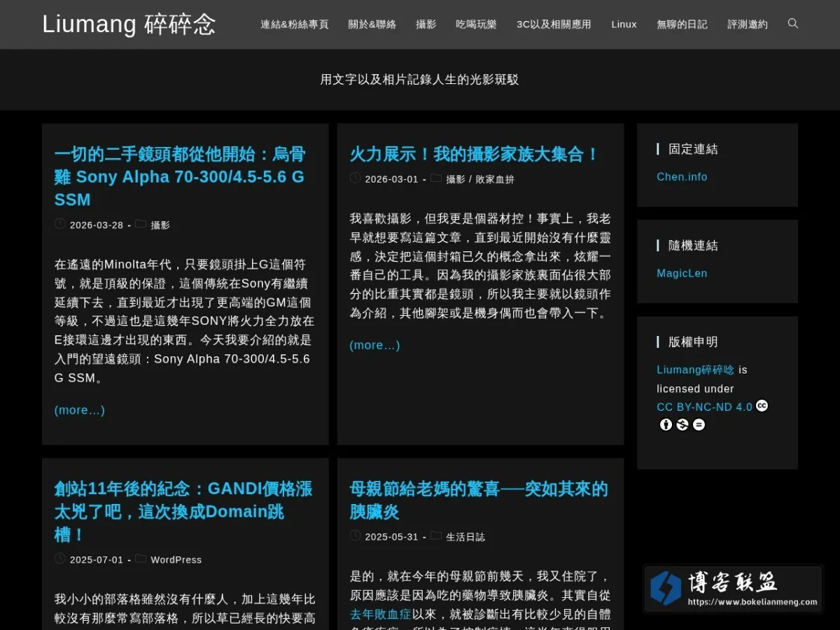Click the folder icon beside WordPress
The height and width of the screenshot is (630, 840).
(x=141, y=559)
